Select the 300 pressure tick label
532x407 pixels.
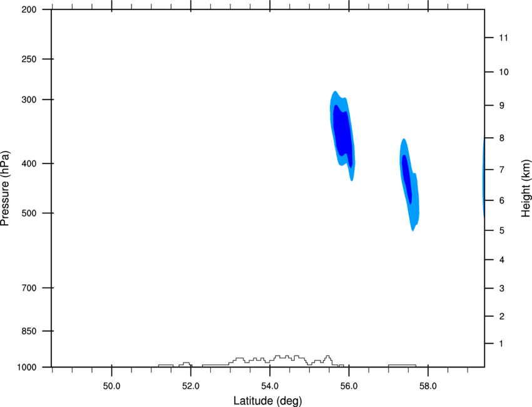[x=29, y=100]
